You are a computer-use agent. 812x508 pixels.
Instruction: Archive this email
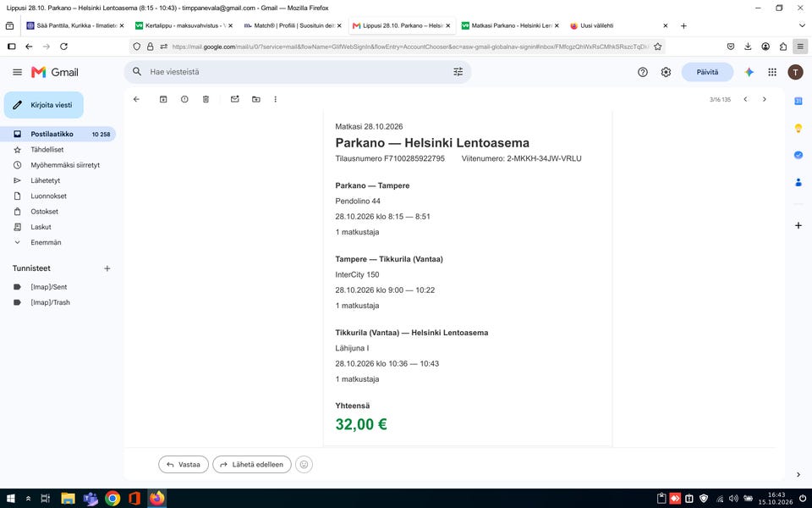[x=163, y=99]
